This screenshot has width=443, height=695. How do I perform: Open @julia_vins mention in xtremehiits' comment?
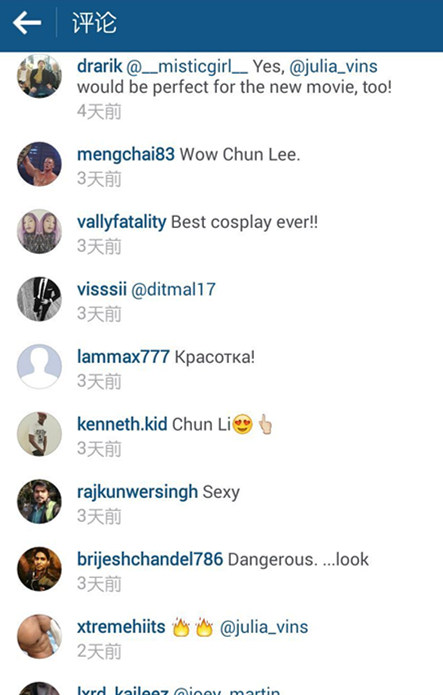(x=264, y=628)
